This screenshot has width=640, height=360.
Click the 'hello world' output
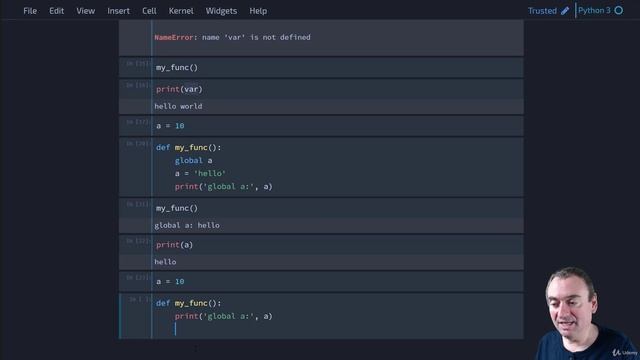tap(178, 106)
